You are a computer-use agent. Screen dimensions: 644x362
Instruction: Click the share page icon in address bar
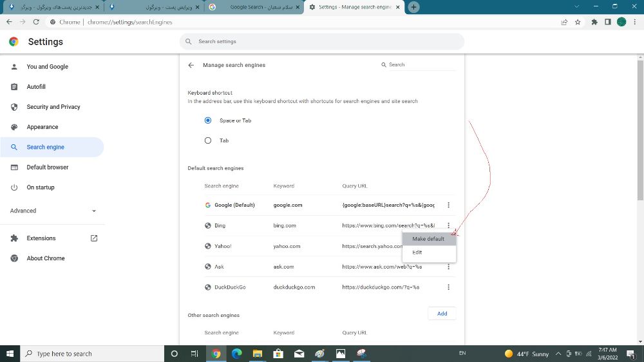[x=564, y=22]
